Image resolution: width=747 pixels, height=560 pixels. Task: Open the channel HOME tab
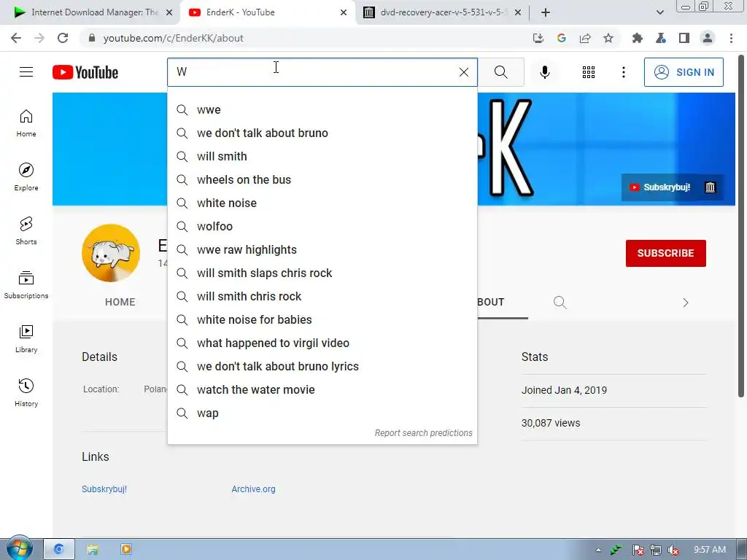click(x=120, y=302)
